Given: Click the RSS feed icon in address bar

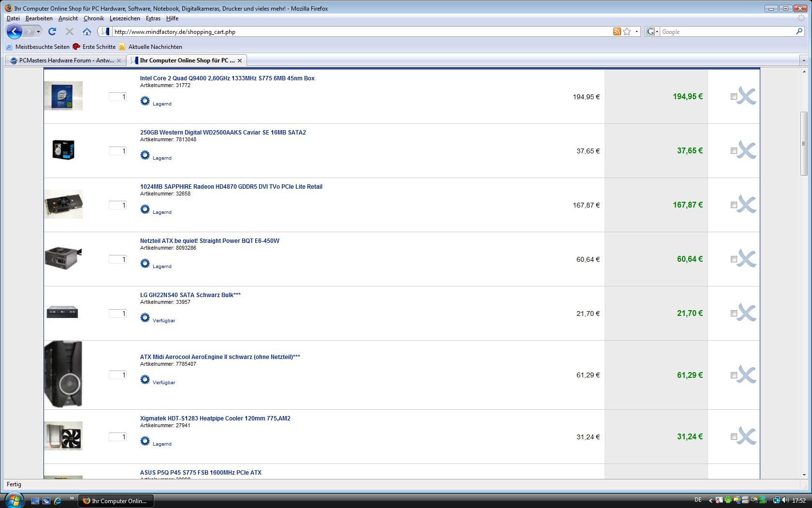Looking at the screenshot, I should [x=617, y=31].
